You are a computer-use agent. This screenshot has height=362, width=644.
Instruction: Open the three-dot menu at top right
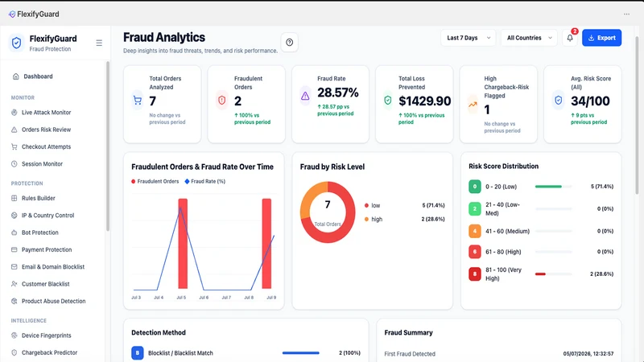pyautogui.click(x=626, y=14)
